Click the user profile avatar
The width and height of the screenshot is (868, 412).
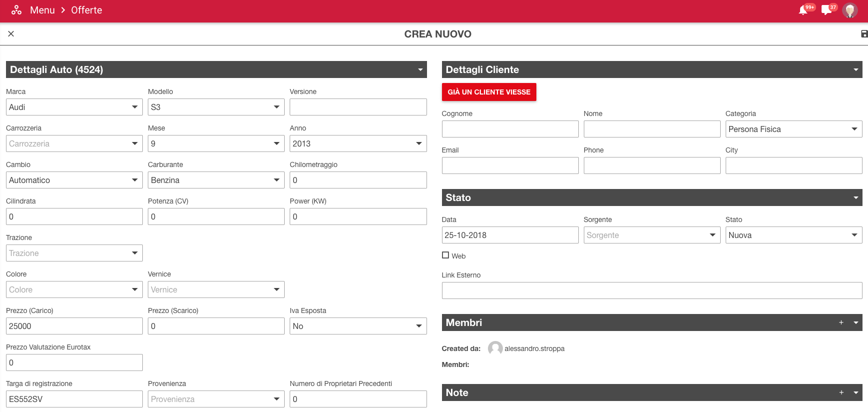tap(850, 10)
